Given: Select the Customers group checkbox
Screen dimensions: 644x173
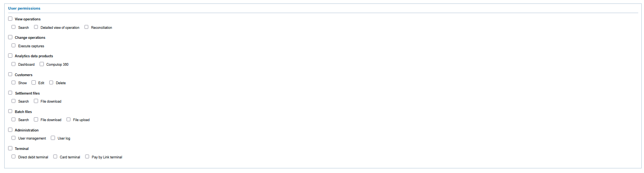Looking at the screenshot, I should tap(10, 74).
